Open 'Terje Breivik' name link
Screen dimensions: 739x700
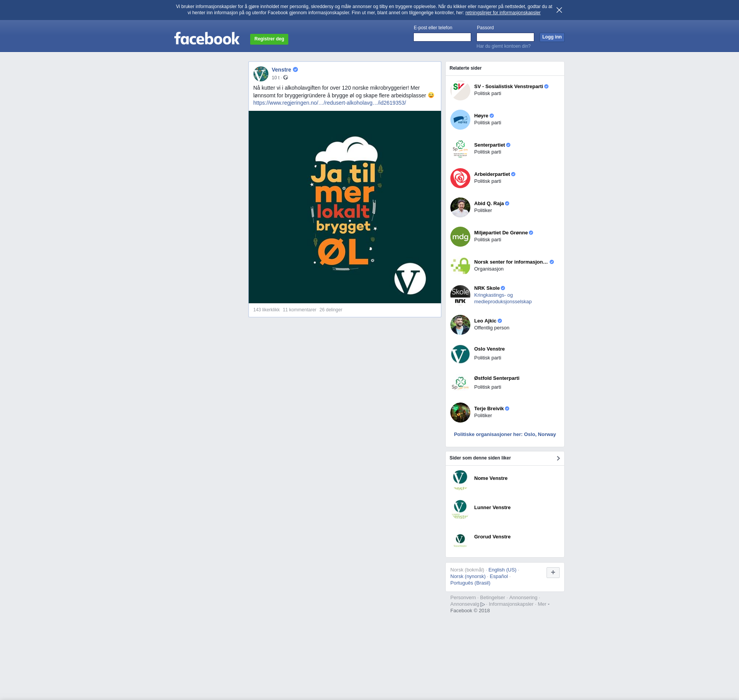point(489,409)
